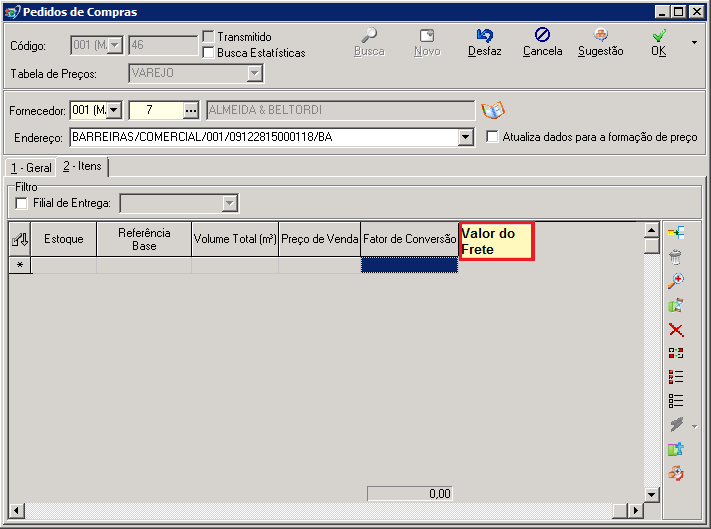Select the 2 - Itens tab

point(82,166)
